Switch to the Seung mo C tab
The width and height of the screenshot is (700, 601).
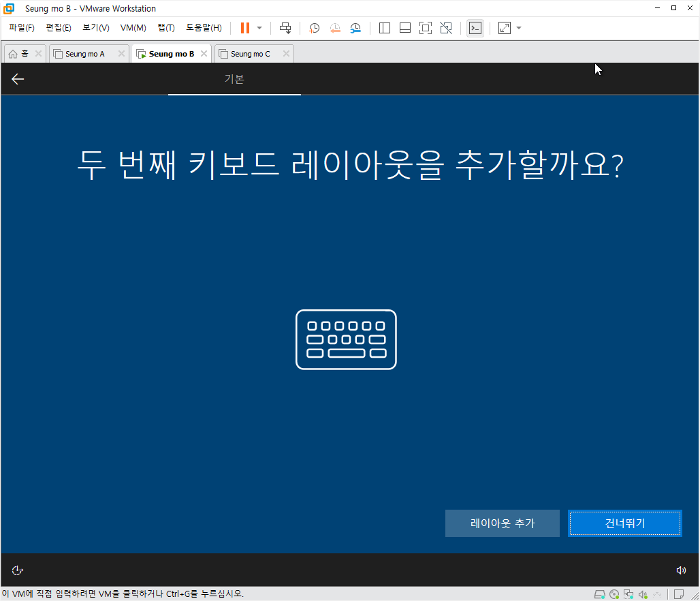point(250,54)
